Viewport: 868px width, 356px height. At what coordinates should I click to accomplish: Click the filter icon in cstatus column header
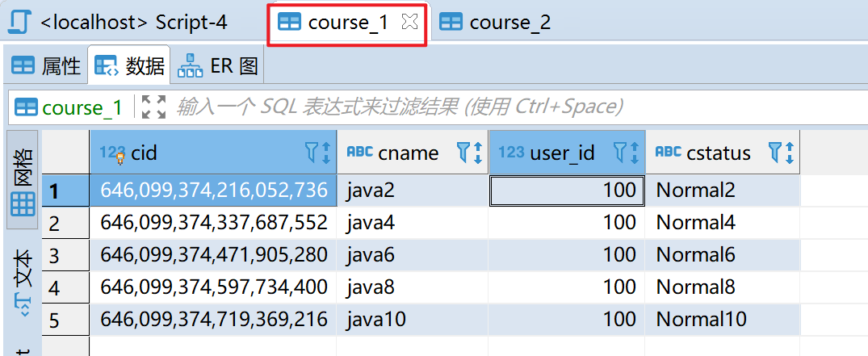click(775, 153)
